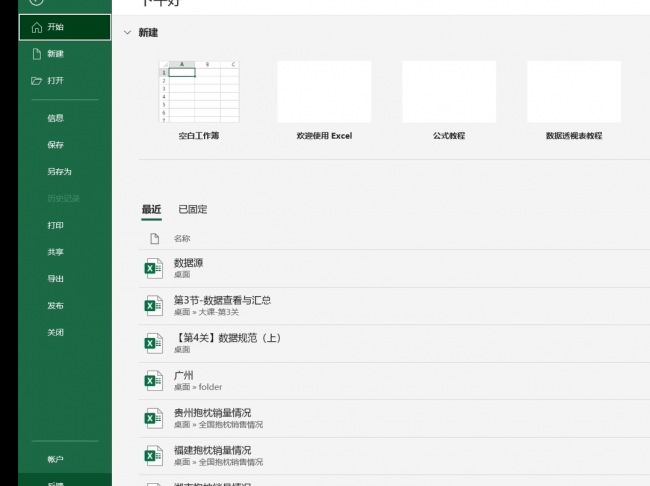Click the Excel icon for 数据源
This screenshot has height=486, width=650.
click(153, 269)
